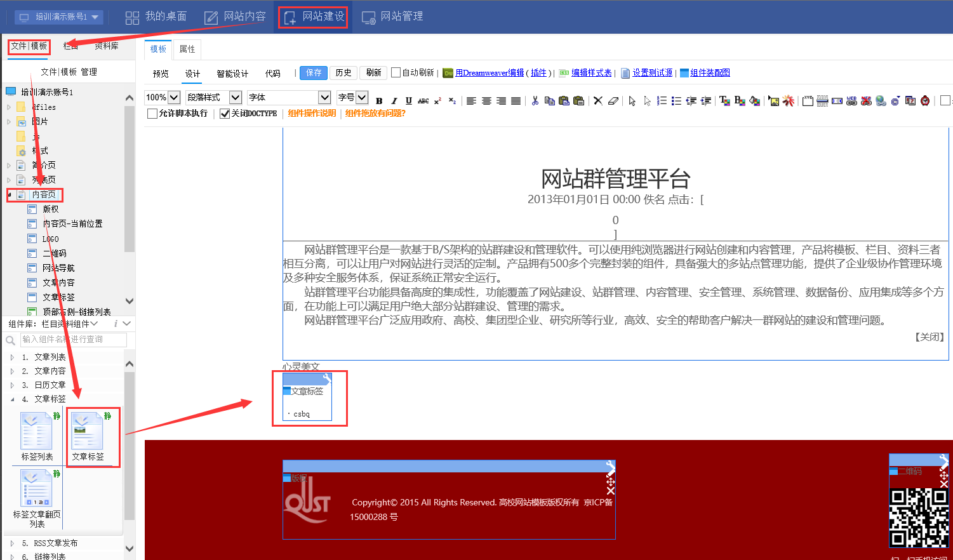
Task: Expand 5. RSS文章发布 group
Action: click(12, 543)
